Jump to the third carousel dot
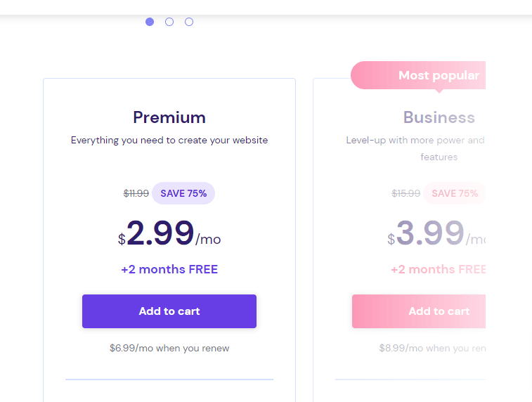Image resolution: width=532 pixels, height=402 pixels. tap(189, 22)
